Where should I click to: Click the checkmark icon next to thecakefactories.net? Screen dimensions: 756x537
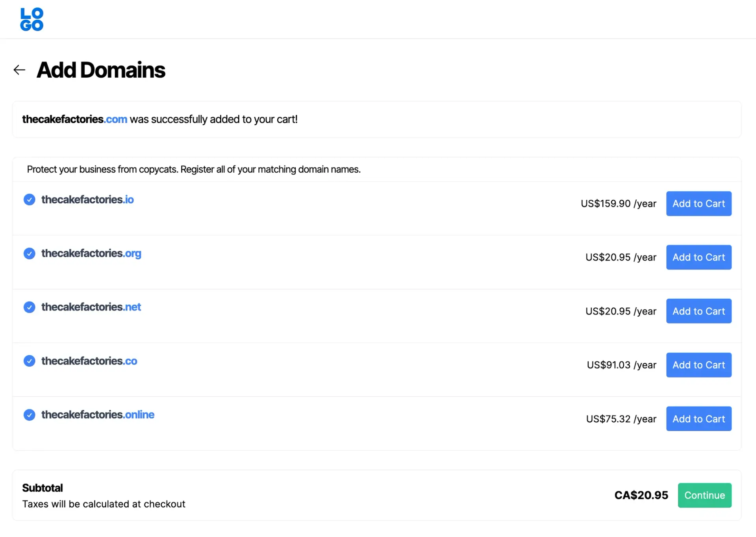30,307
